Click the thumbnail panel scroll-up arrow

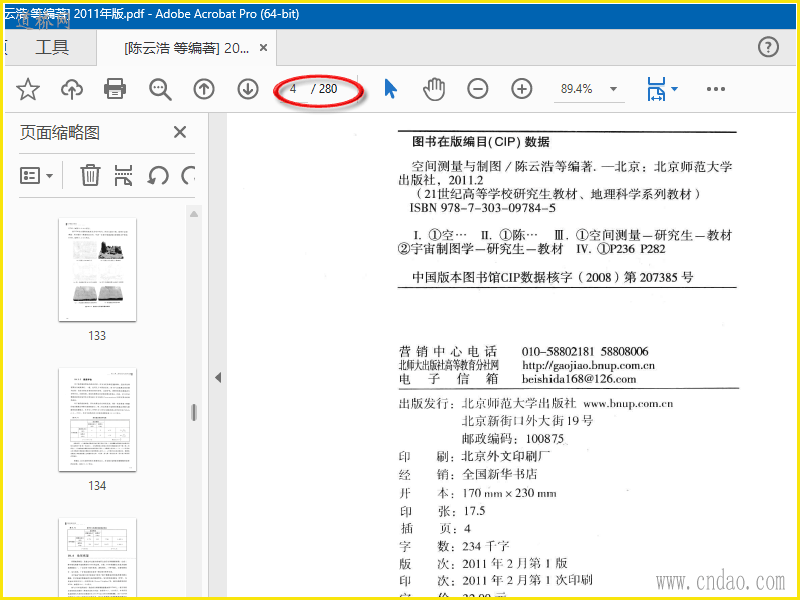(x=194, y=214)
